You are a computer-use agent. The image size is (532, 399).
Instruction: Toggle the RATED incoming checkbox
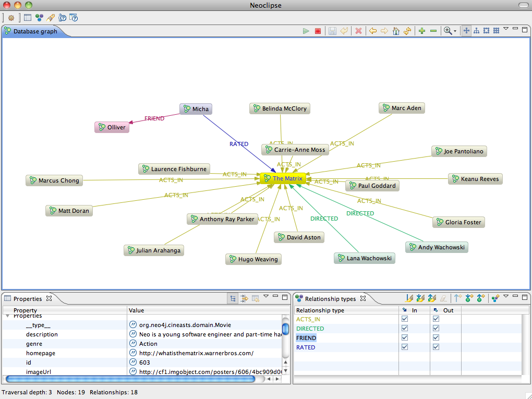(x=405, y=347)
